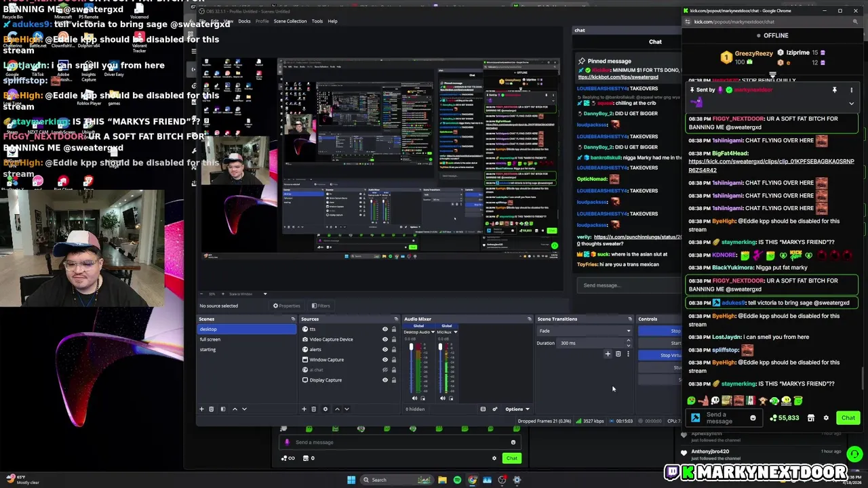Mute Mic/Aux speaker icon

[443, 398]
